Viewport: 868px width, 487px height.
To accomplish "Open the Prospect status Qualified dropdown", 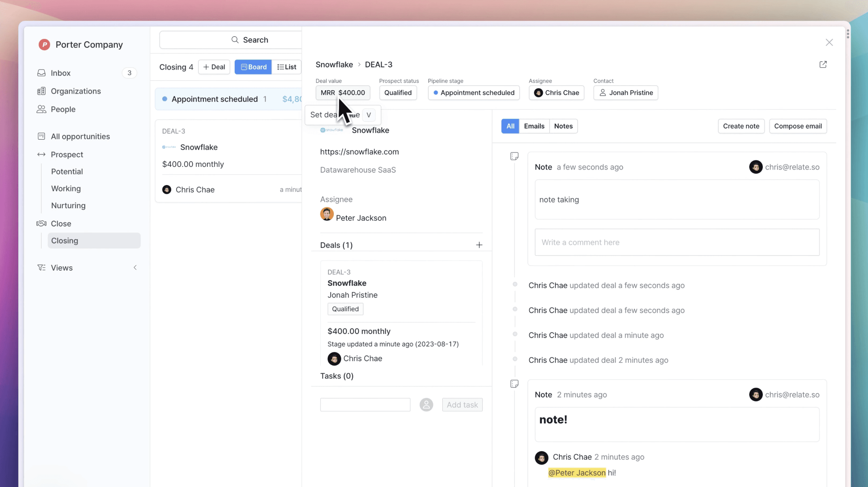I will [398, 93].
